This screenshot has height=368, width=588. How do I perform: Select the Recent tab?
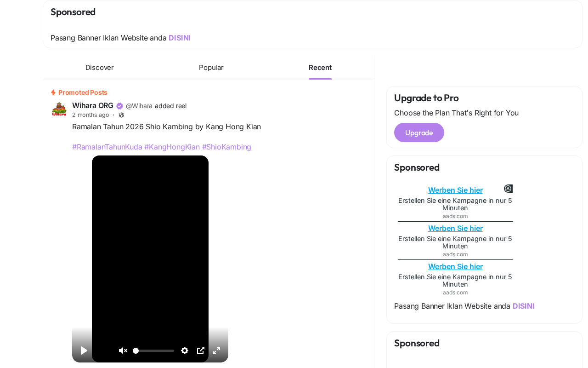click(x=320, y=68)
